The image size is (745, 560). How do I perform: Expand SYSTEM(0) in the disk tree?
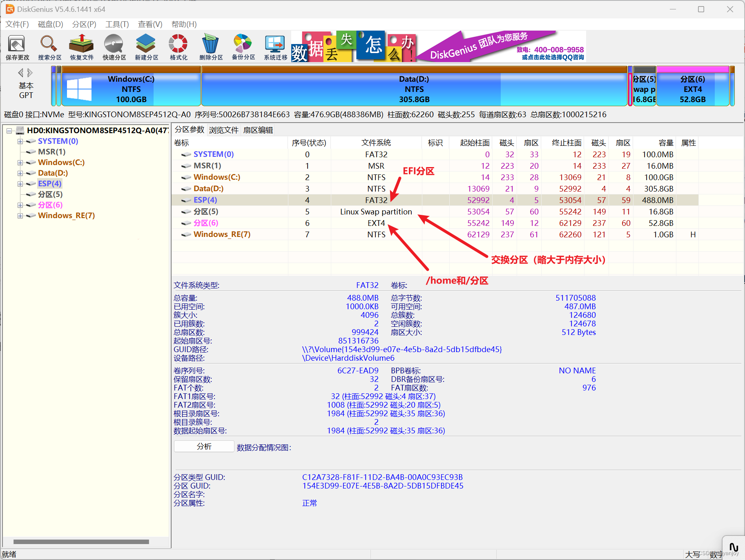pos(20,141)
